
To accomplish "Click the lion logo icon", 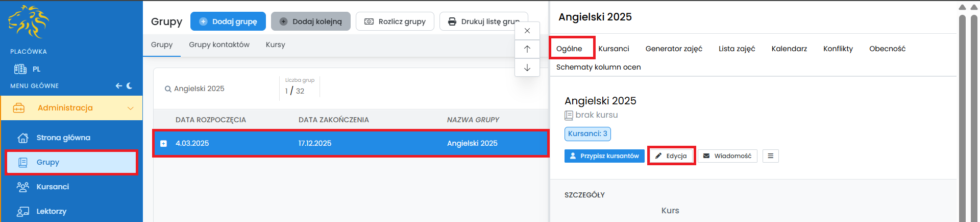I will tap(29, 21).
